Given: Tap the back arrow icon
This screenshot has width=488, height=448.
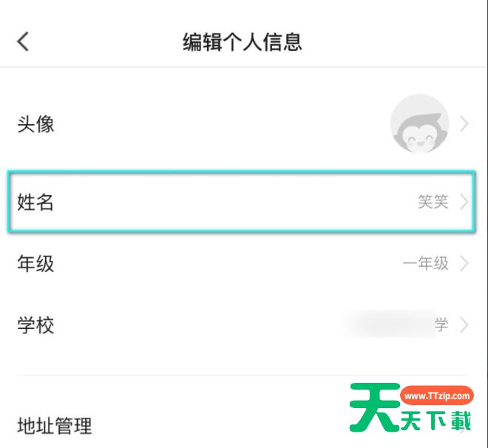Looking at the screenshot, I should click(x=23, y=41).
